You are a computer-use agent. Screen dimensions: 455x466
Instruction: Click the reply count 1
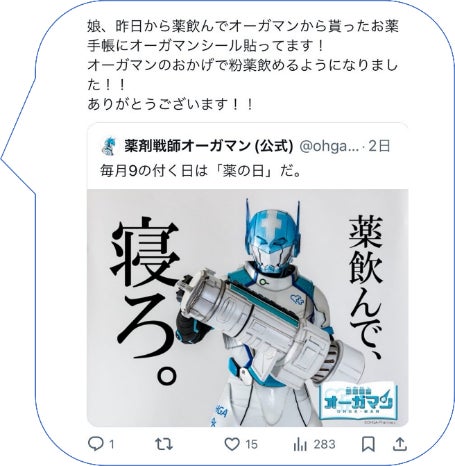[x=111, y=444]
